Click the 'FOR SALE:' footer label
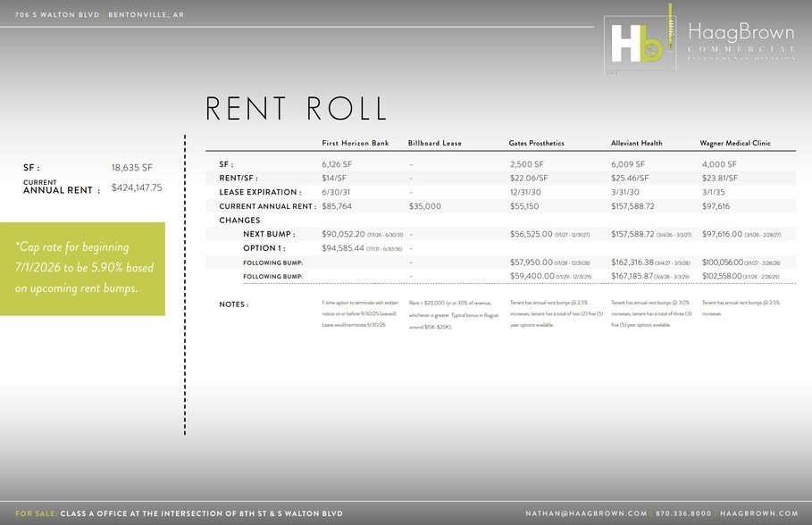This screenshot has width=812, height=525. [37, 513]
